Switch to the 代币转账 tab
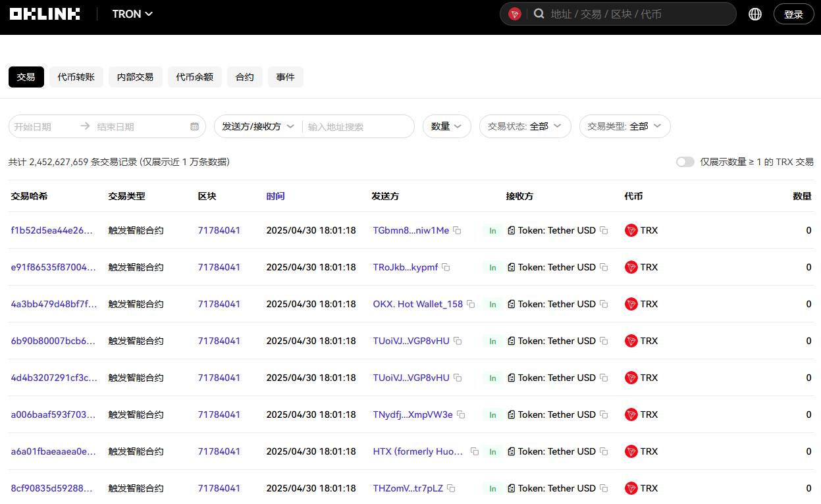Screen dimensions: 821x504 coord(76,76)
